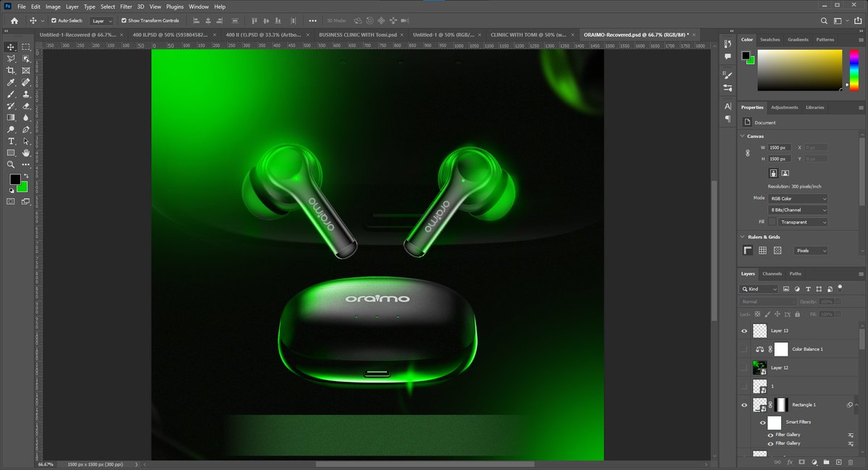
Task: Open the RGB Color mode dropdown
Action: click(798, 198)
